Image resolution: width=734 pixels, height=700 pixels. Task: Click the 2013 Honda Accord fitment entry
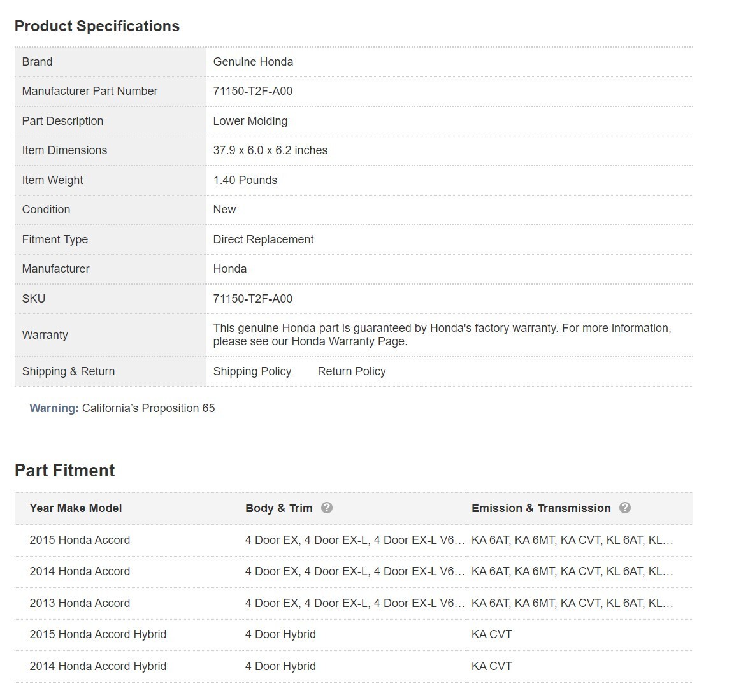pos(80,603)
